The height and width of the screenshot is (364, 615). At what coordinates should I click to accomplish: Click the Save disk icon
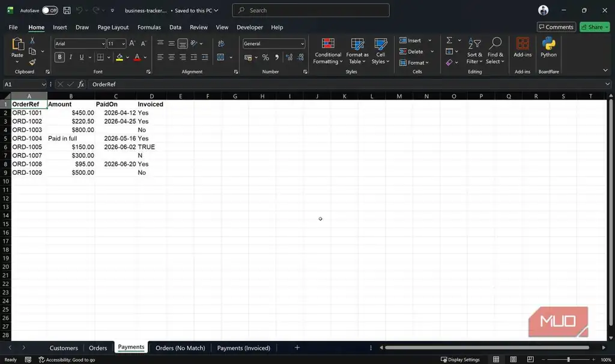coord(67,11)
